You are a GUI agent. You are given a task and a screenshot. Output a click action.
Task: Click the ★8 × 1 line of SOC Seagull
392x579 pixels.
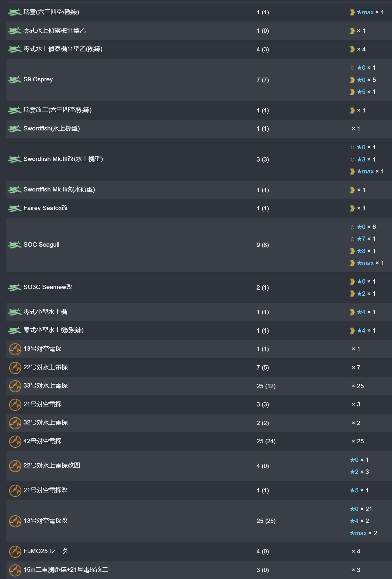pos(363,251)
